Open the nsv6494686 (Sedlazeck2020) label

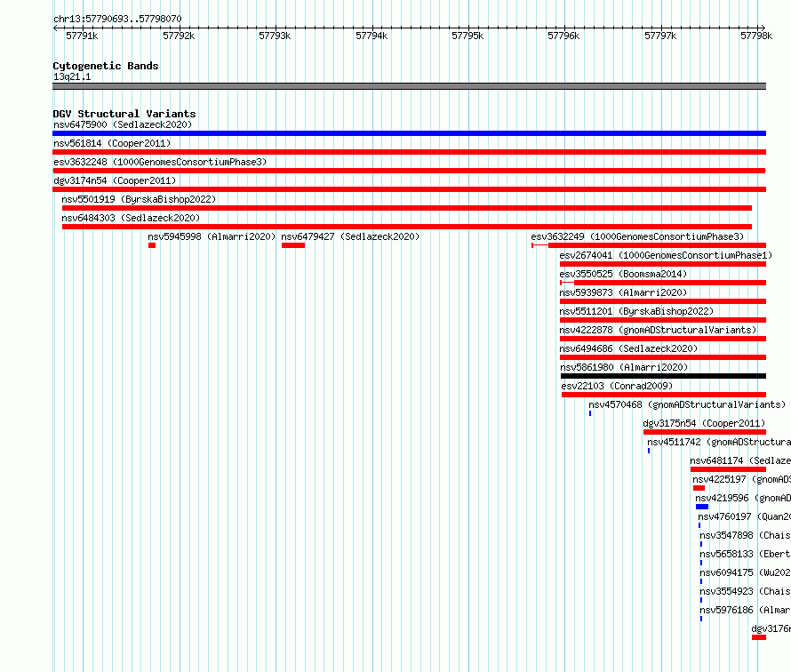pos(628,348)
